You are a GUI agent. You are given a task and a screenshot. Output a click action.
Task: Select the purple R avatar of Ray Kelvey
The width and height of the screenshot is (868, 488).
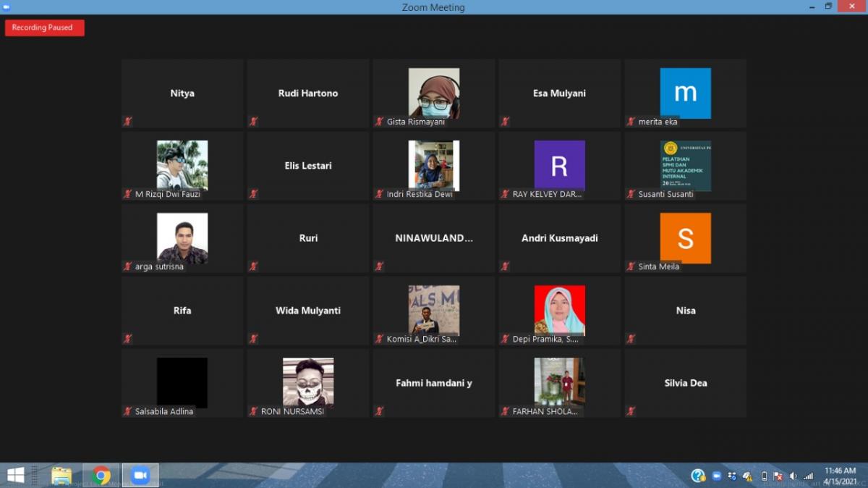[559, 166]
